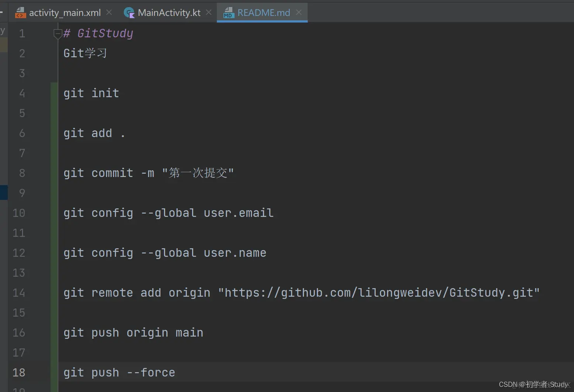Click the 'git config --global user.name' line

coord(165,253)
